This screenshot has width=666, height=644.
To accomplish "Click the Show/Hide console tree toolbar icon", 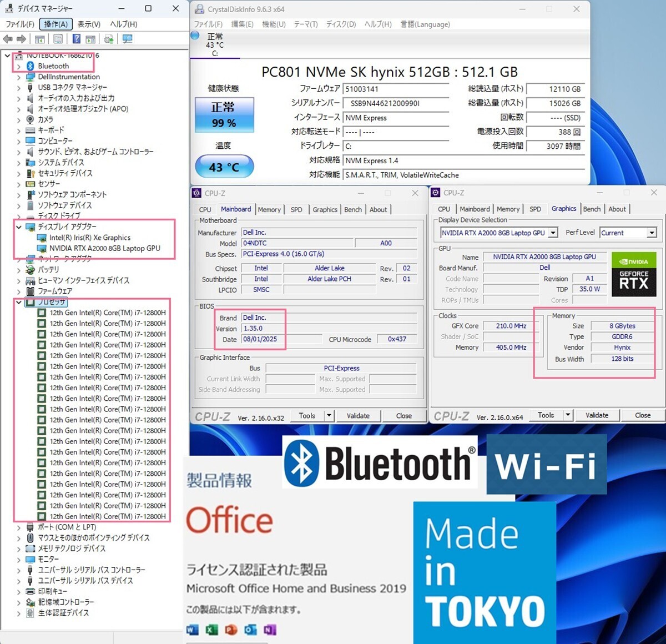I will coord(40,39).
